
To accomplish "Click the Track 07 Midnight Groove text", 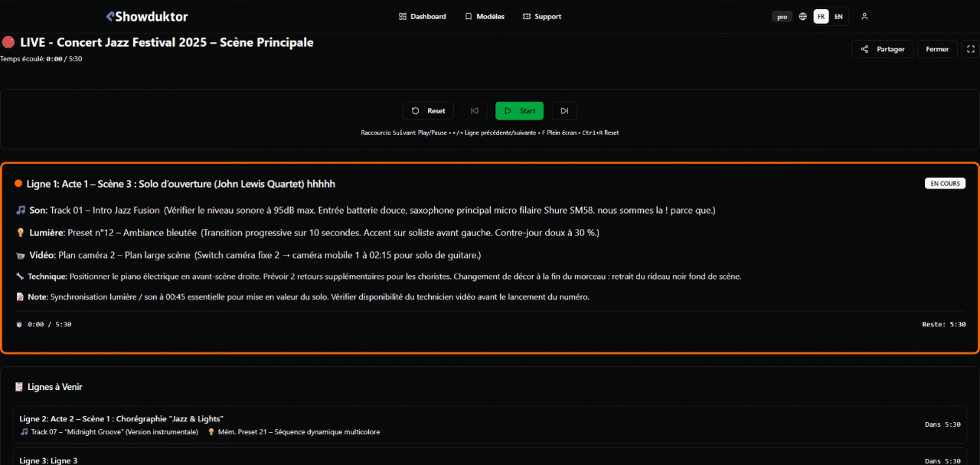I will [114, 432].
